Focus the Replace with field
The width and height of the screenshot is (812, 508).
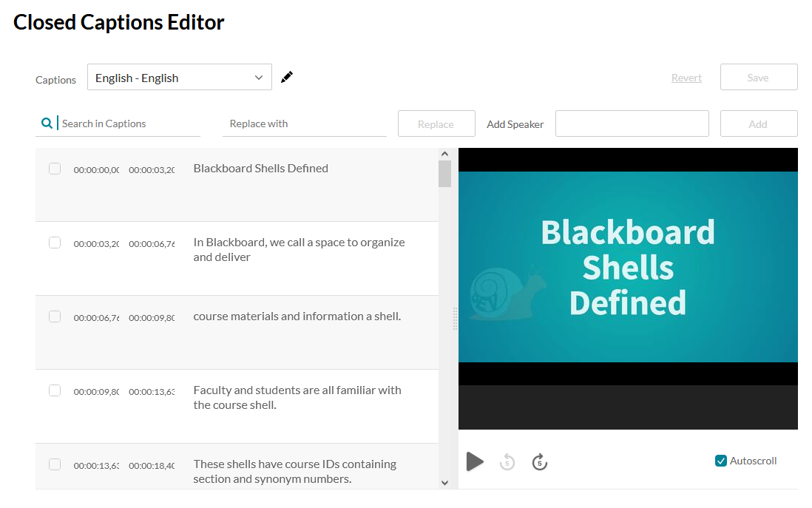click(305, 123)
